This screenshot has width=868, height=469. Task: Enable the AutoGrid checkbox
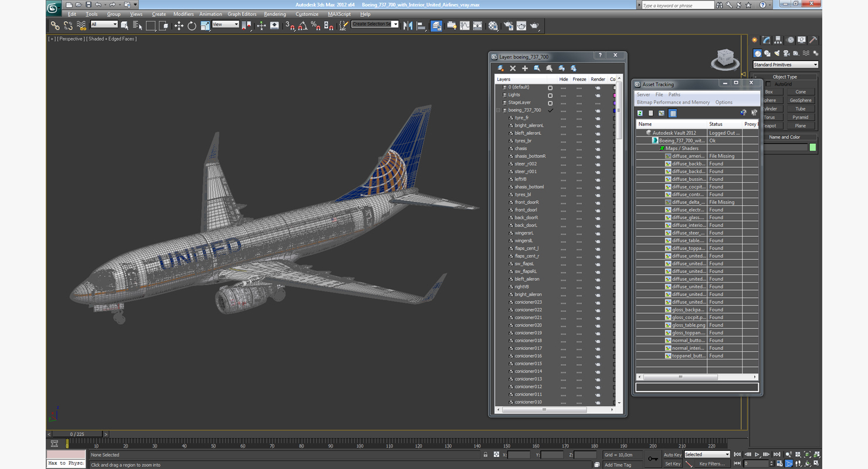tap(769, 84)
